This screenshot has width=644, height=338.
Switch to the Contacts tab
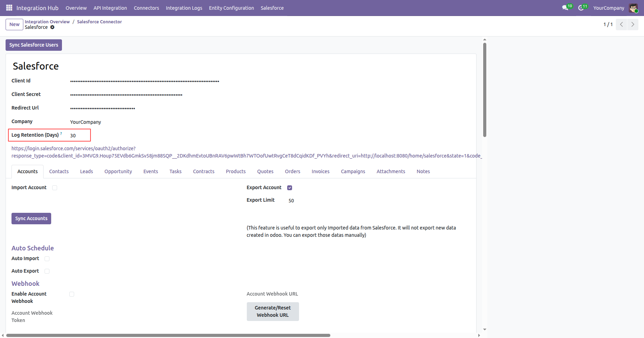(59, 171)
